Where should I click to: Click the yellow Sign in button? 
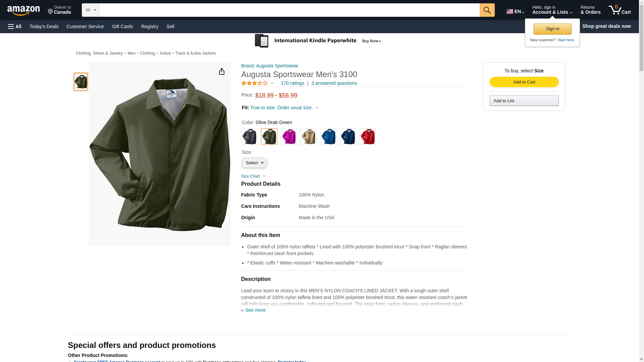pos(552,29)
